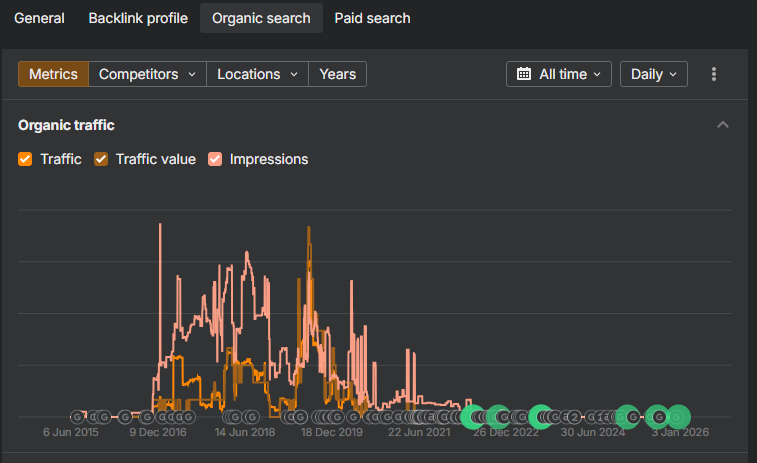Toggle the Traffic value checkbox
The width and height of the screenshot is (757, 463).
click(x=101, y=159)
